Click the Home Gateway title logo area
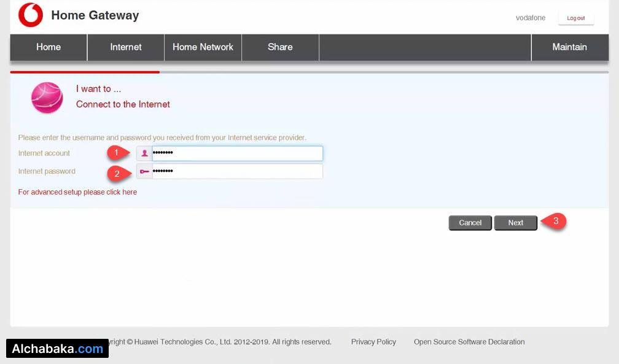 pyautogui.click(x=95, y=15)
